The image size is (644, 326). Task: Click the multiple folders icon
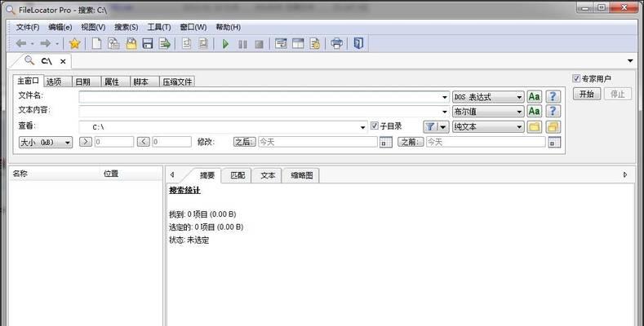pyautogui.click(x=553, y=126)
